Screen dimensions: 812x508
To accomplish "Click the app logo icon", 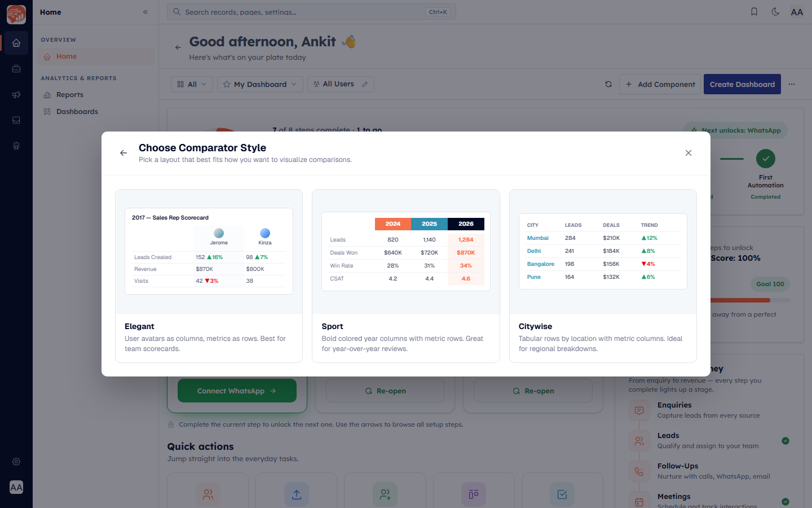I will point(16,14).
